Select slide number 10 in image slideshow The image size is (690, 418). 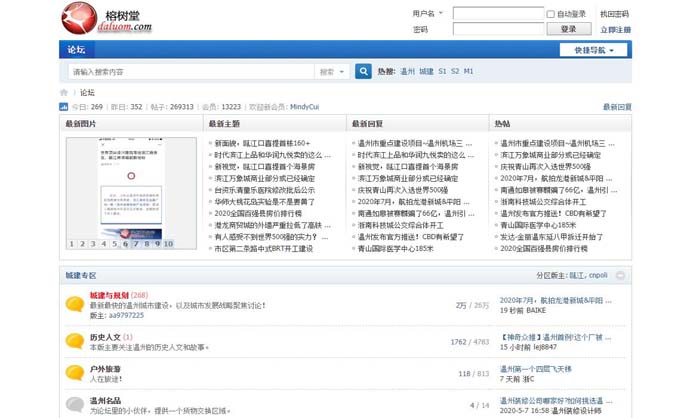(168, 243)
